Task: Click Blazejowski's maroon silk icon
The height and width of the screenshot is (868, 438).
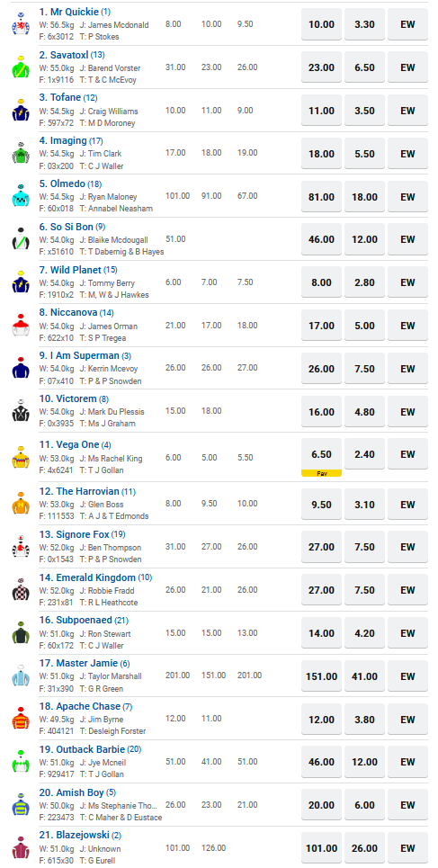Action: point(21,848)
